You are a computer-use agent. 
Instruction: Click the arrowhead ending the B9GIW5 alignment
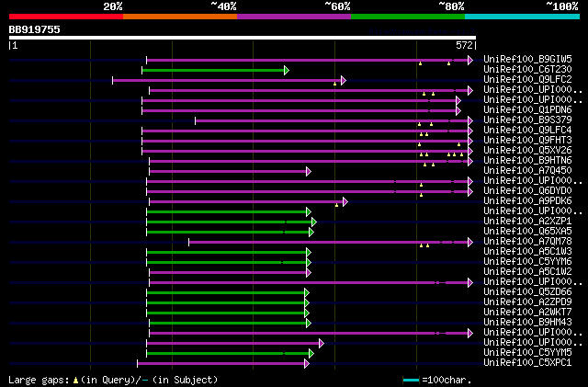[x=470, y=60]
